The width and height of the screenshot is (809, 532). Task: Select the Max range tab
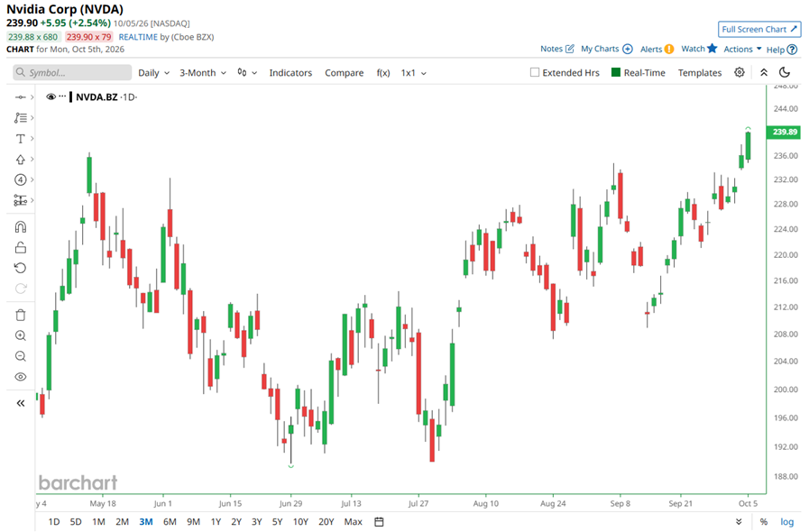pos(353,522)
